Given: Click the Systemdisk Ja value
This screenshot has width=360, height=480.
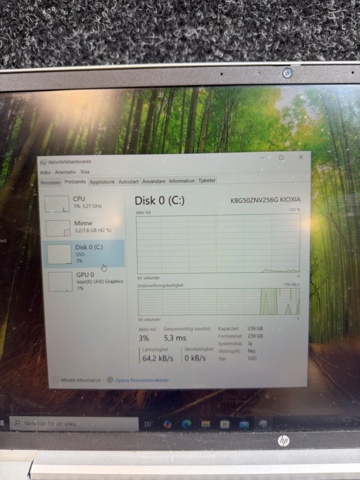Looking at the screenshot, I should [250, 343].
